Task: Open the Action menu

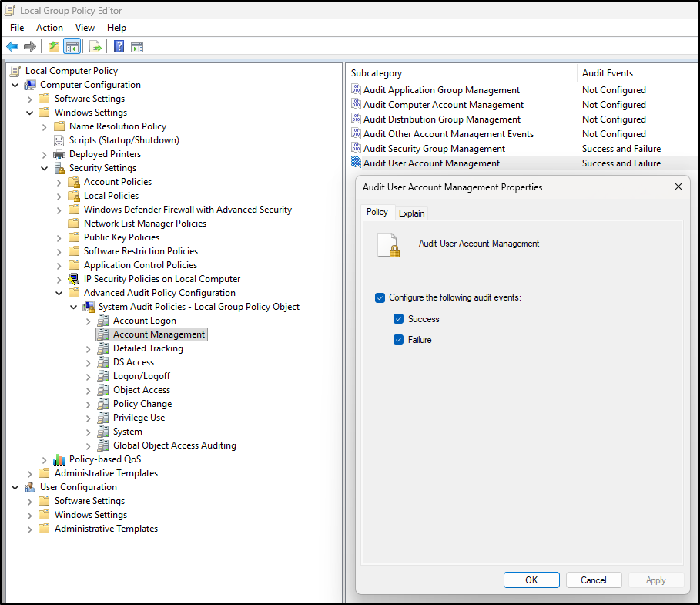Action: tap(49, 28)
